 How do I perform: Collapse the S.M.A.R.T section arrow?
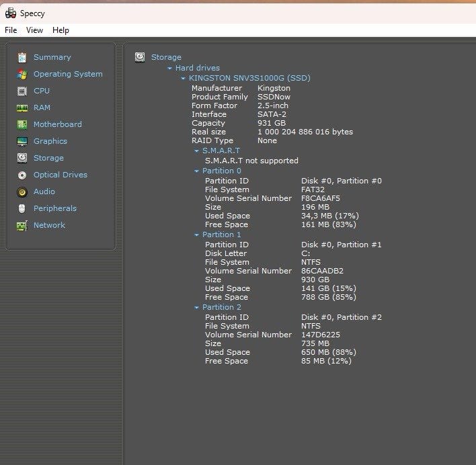pos(196,151)
